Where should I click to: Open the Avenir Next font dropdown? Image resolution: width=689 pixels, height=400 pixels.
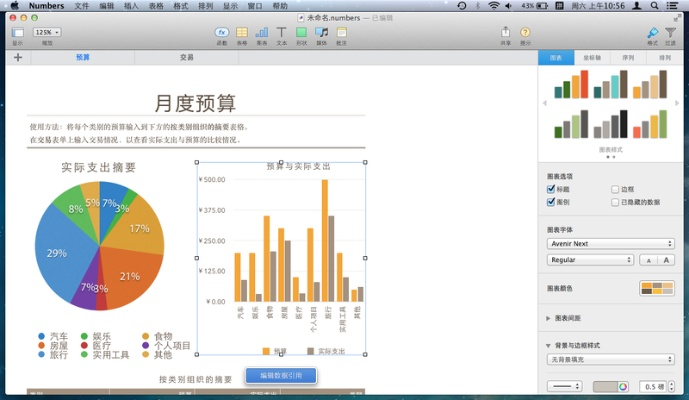pyautogui.click(x=610, y=243)
